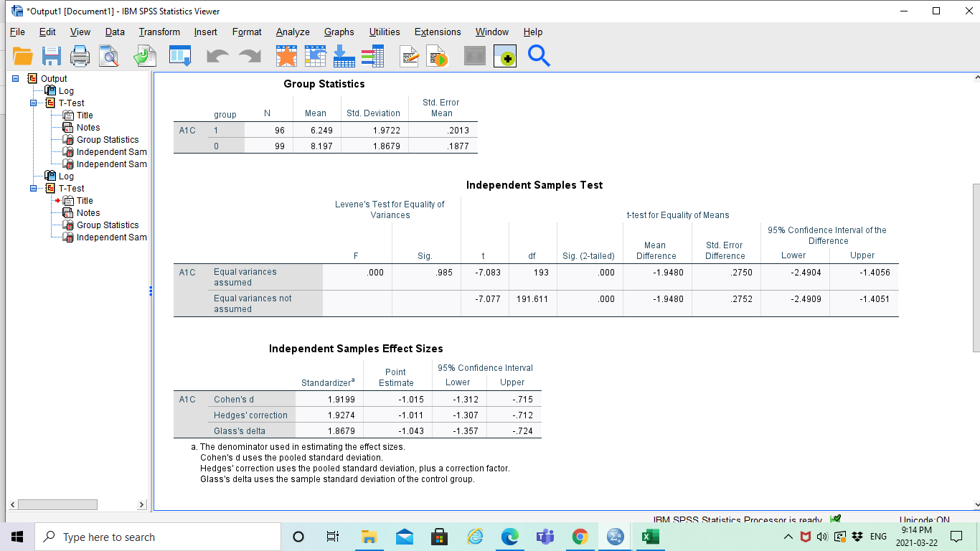Open the File menu
The width and height of the screenshot is (980, 551).
coord(17,32)
